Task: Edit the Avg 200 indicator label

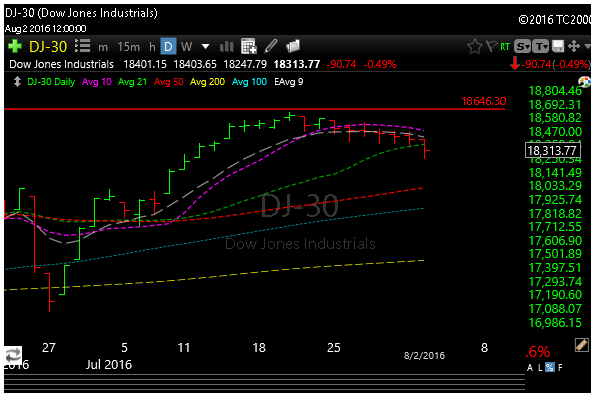Action: [x=207, y=82]
